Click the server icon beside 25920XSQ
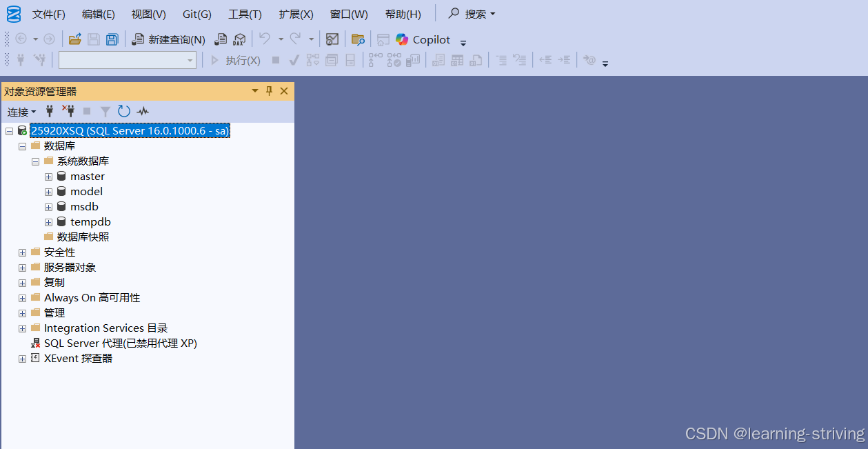The height and width of the screenshot is (449, 868). click(x=23, y=131)
